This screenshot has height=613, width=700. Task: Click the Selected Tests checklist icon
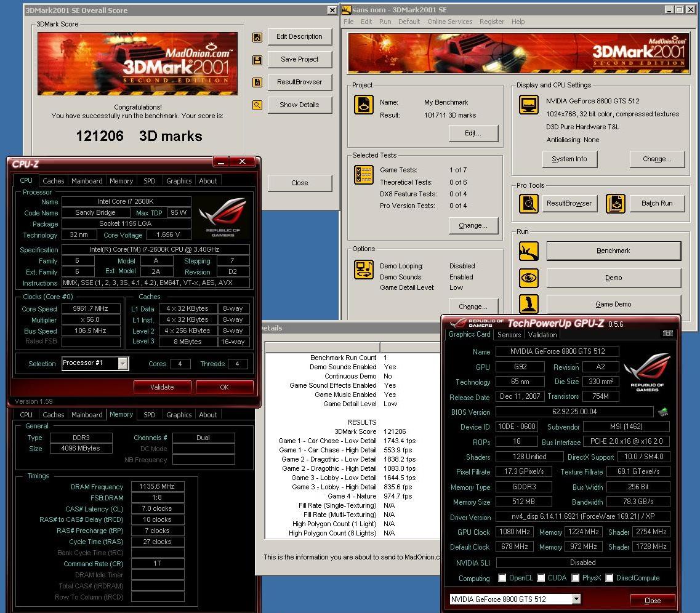pos(364,175)
